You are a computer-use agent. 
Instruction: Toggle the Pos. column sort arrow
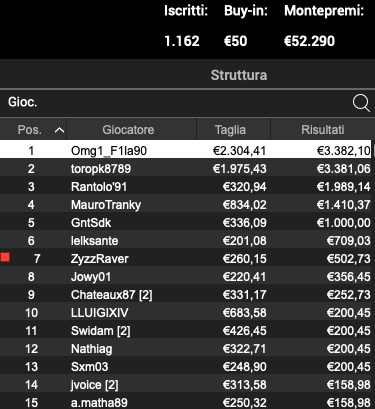(59, 130)
